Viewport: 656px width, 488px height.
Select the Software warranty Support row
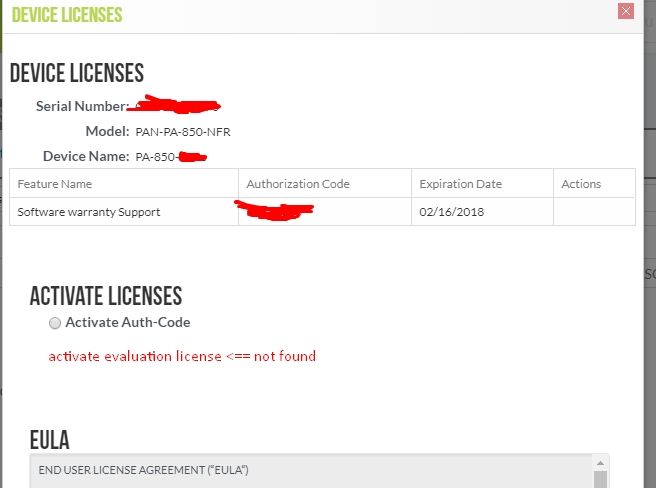pos(322,212)
